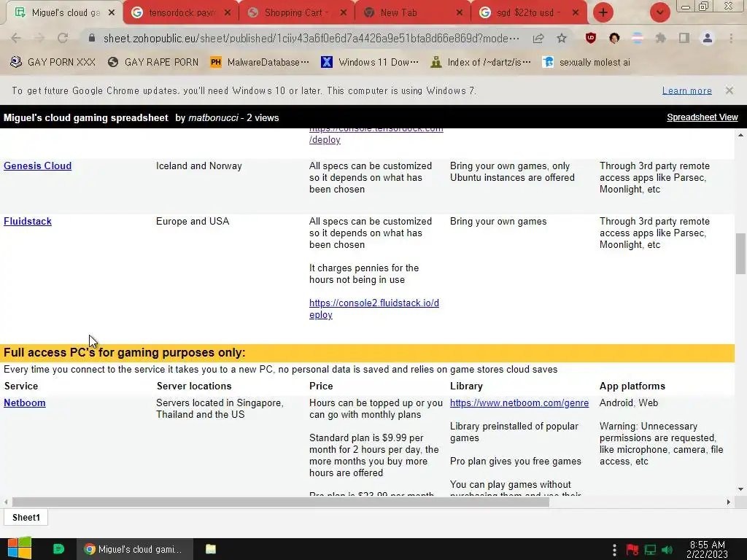747x560 pixels.
Task: Click the vertical scrollbar up arrow
Action: point(740,135)
